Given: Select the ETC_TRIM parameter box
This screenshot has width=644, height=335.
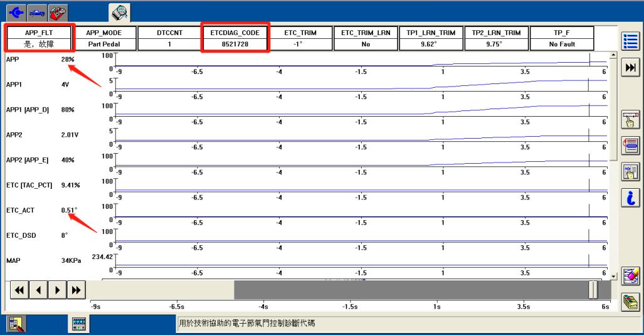Looking at the screenshot, I should pos(300,38).
